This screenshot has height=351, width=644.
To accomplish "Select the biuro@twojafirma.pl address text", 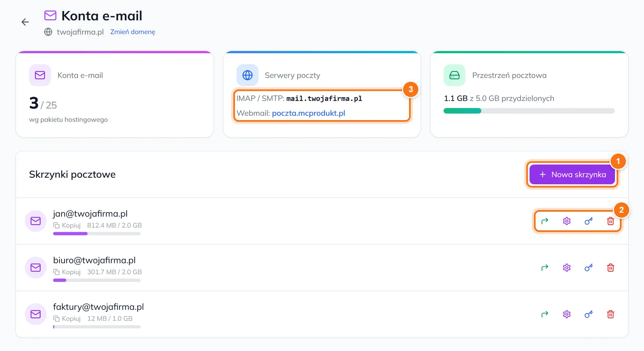I will pos(94,260).
